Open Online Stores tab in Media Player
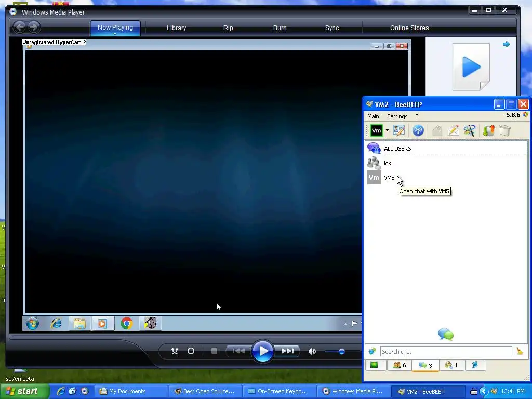 point(409,28)
